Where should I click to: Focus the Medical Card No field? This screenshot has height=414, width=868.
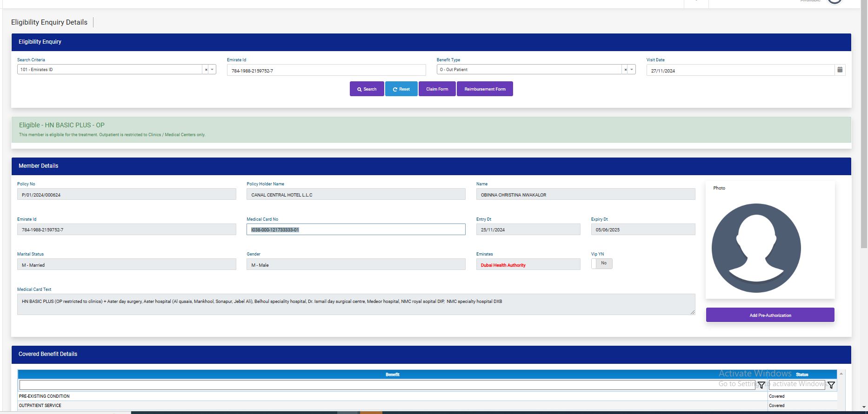[x=355, y=230]
